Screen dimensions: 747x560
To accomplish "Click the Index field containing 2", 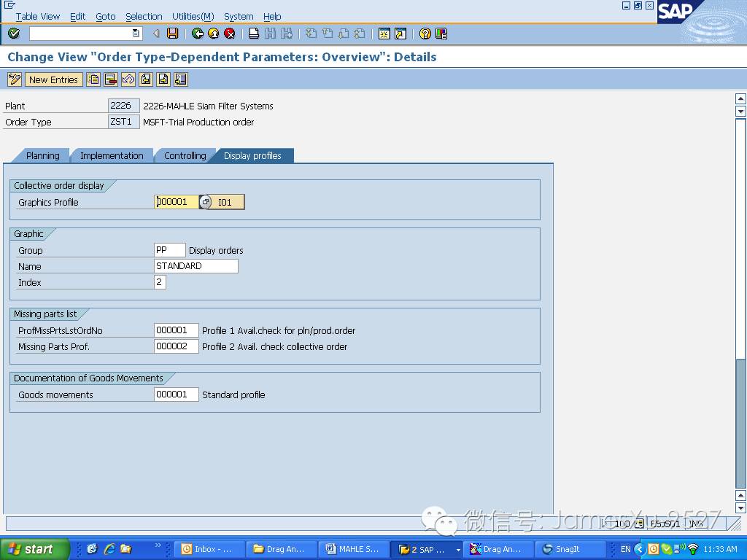I will [160, 282].
